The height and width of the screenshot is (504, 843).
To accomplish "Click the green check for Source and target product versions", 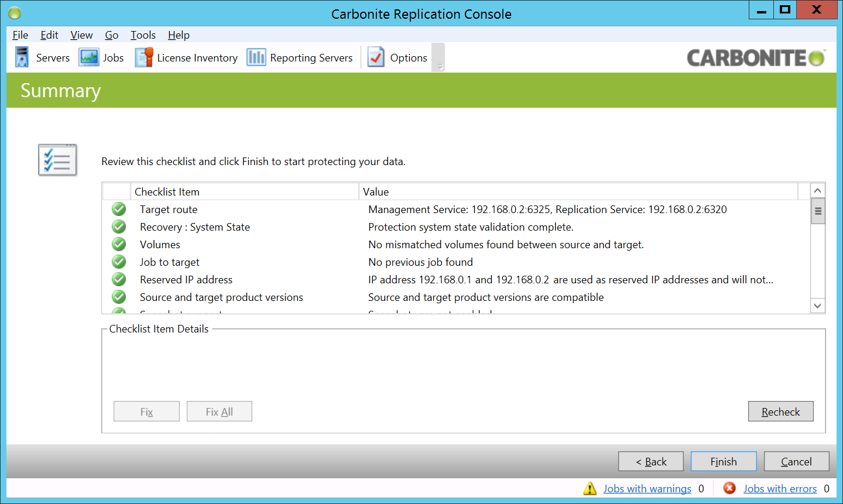I will point(119,297).
